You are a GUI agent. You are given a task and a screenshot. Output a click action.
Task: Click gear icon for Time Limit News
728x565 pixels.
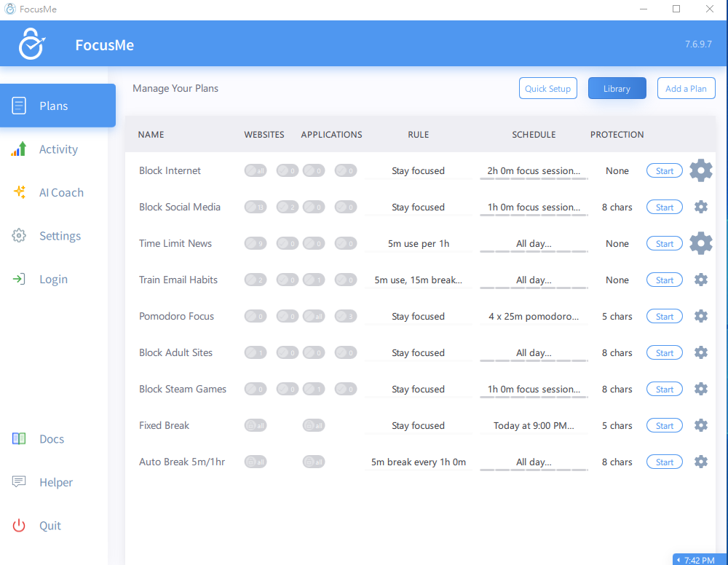[x=700, y=243]
